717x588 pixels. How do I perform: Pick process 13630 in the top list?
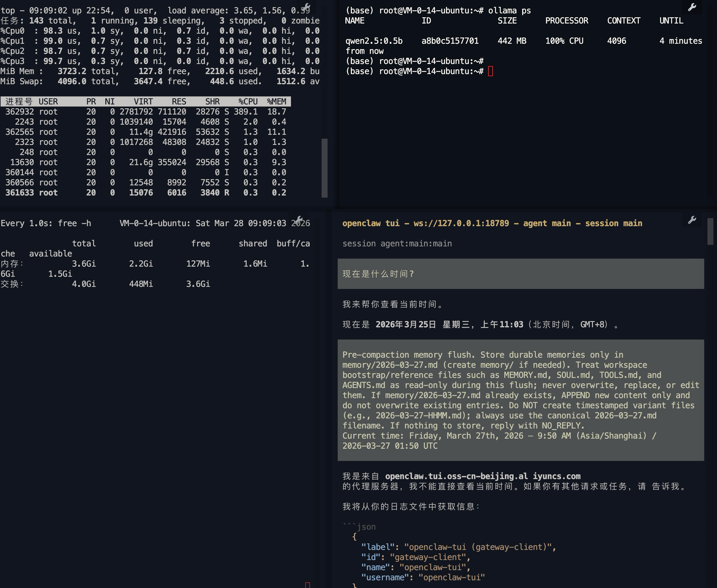pos(146,162)
